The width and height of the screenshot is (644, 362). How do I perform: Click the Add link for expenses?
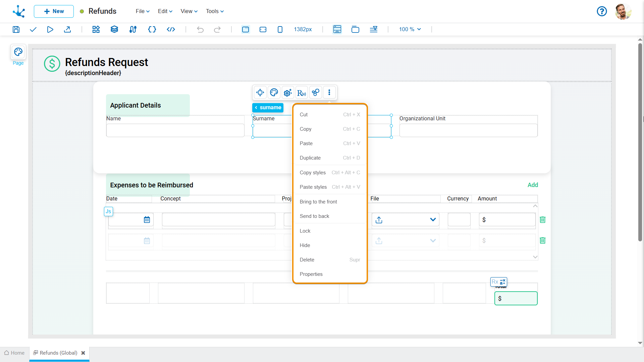click(533, 185)
